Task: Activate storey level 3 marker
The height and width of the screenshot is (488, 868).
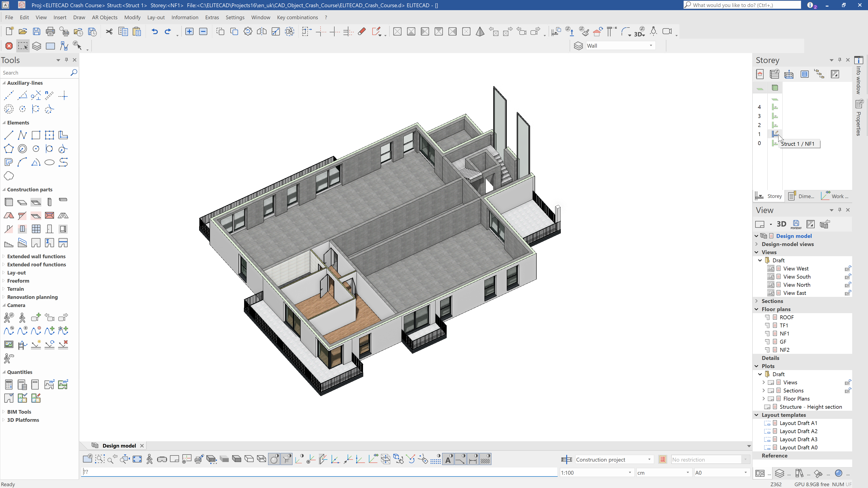Action: tap(775, 116)
